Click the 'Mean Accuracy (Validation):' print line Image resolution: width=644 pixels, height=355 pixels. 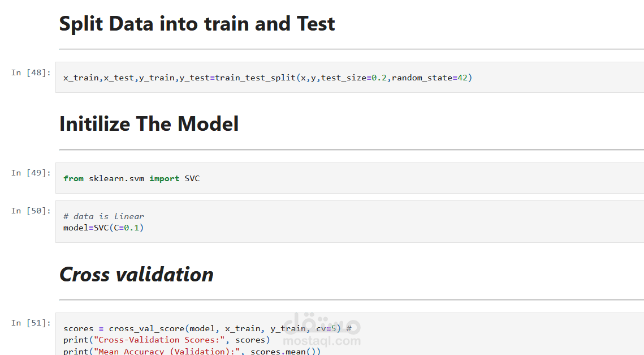[x=192, y=351]
